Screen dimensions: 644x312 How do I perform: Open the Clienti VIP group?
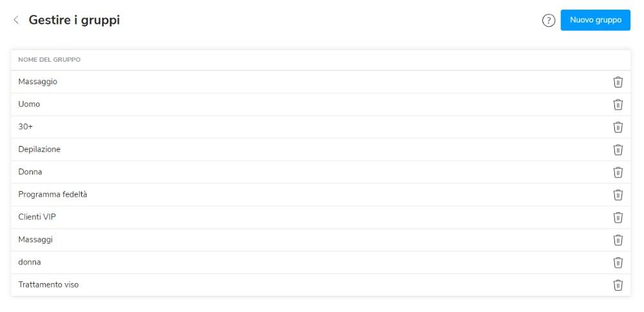[37, 217]
